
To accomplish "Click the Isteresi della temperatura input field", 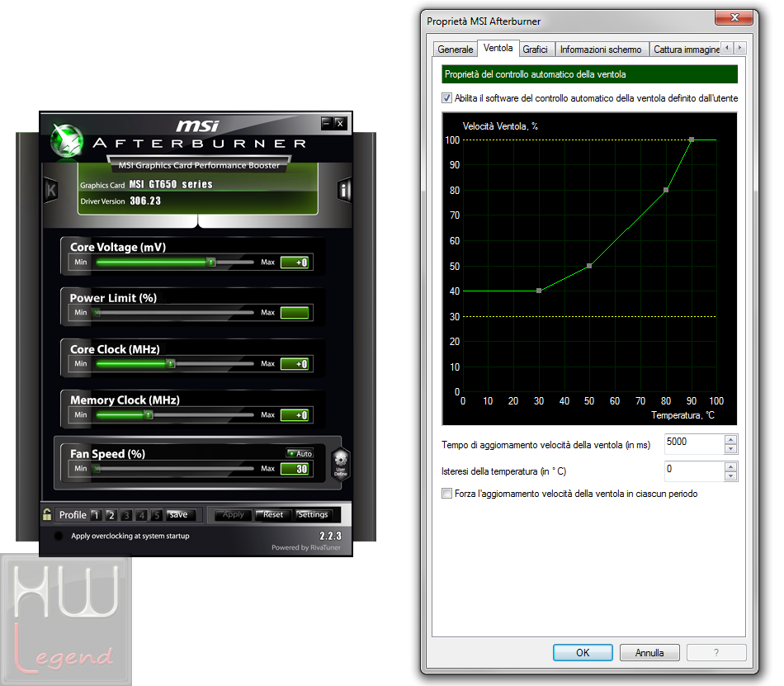I will [695, 471].
